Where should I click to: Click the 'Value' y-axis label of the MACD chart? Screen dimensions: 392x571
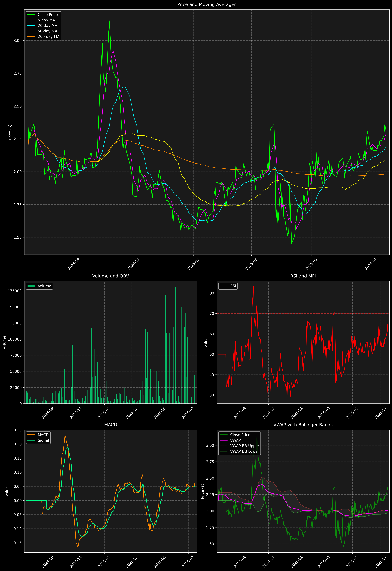[7, 491]
